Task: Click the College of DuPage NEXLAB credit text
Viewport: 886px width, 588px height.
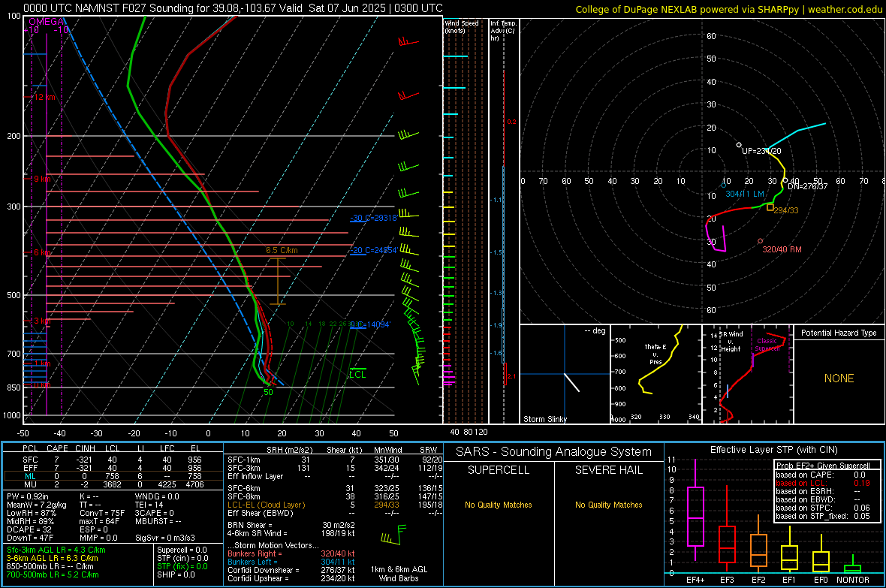Action: pyautogui.click(x=728, y=9)
